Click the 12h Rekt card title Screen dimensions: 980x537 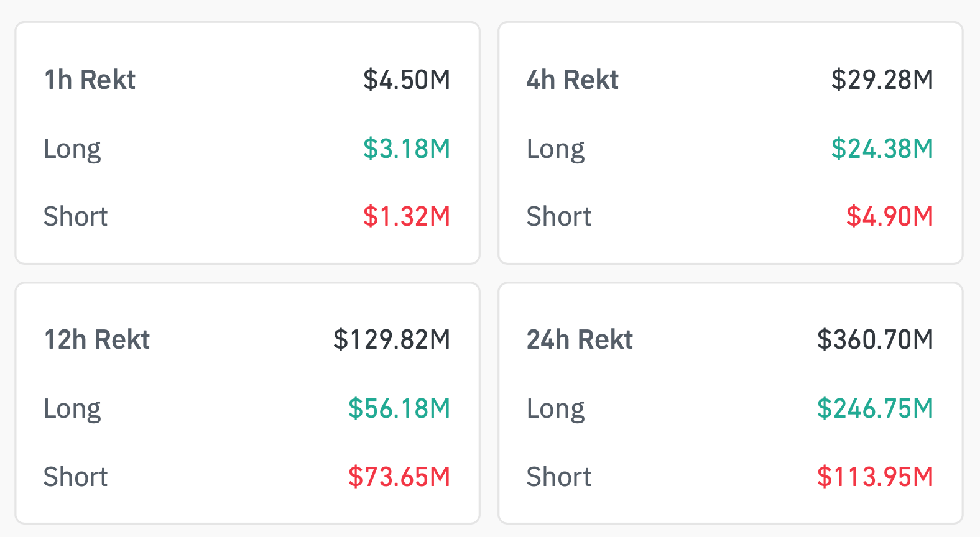pos(97,340)
